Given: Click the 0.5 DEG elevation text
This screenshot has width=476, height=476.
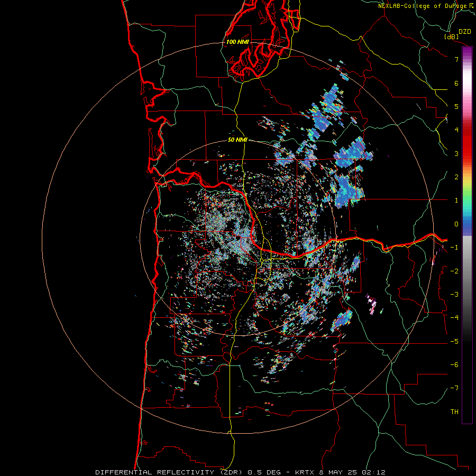Looking at the screenshot, I should click(264, 472).
